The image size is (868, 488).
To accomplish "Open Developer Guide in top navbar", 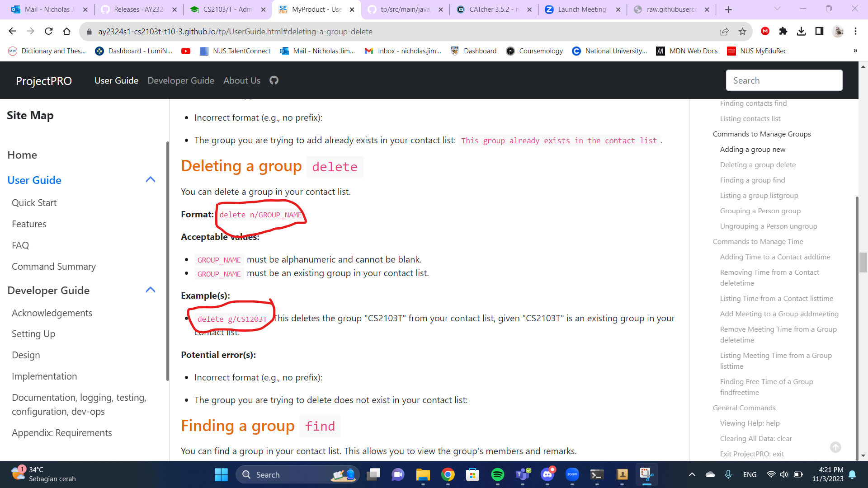I will pyautogui.click(x=181, y=80).
